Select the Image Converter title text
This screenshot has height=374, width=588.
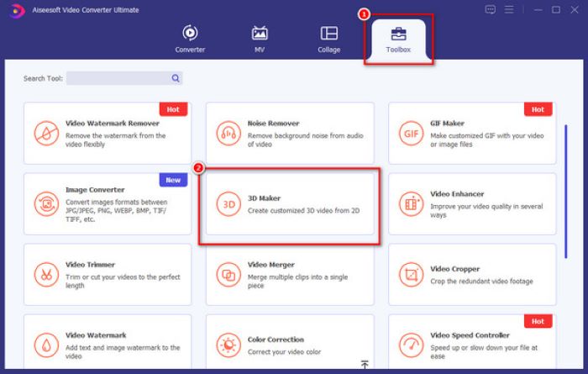[95, 190]
